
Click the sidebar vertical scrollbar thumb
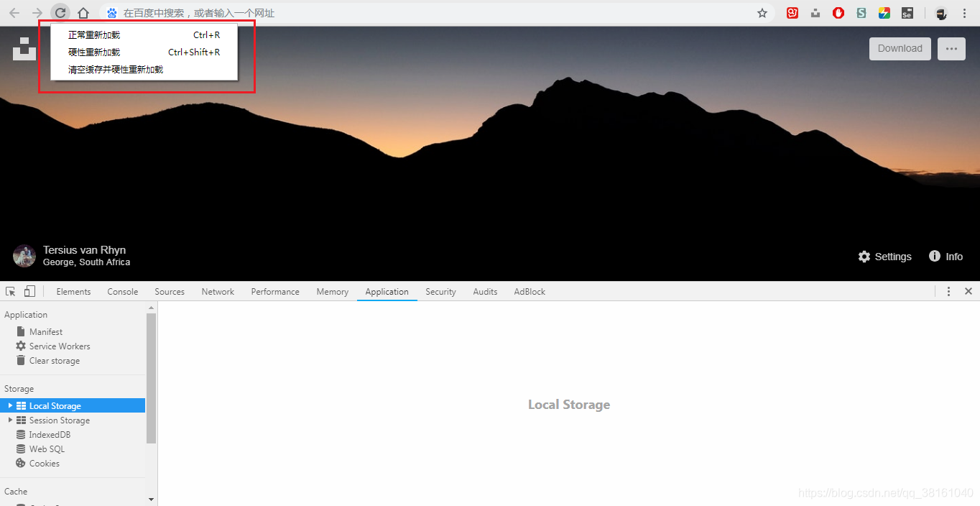[x=151, y=378]
